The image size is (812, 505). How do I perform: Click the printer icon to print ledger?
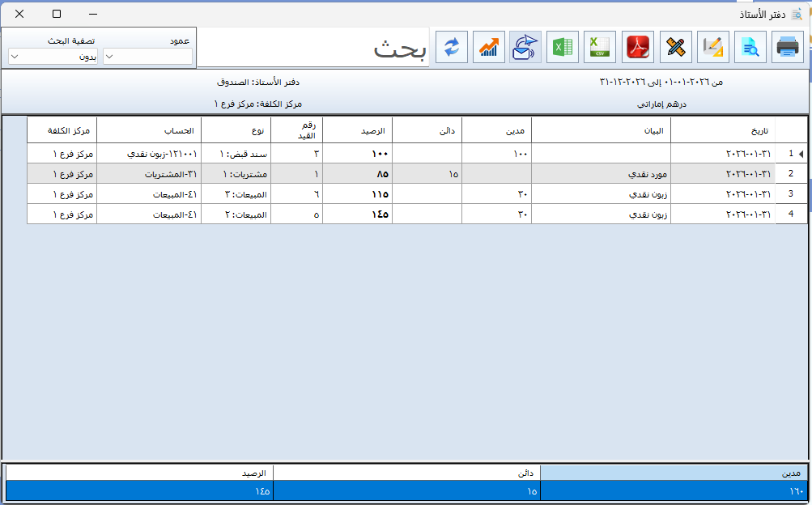[787, 47]
